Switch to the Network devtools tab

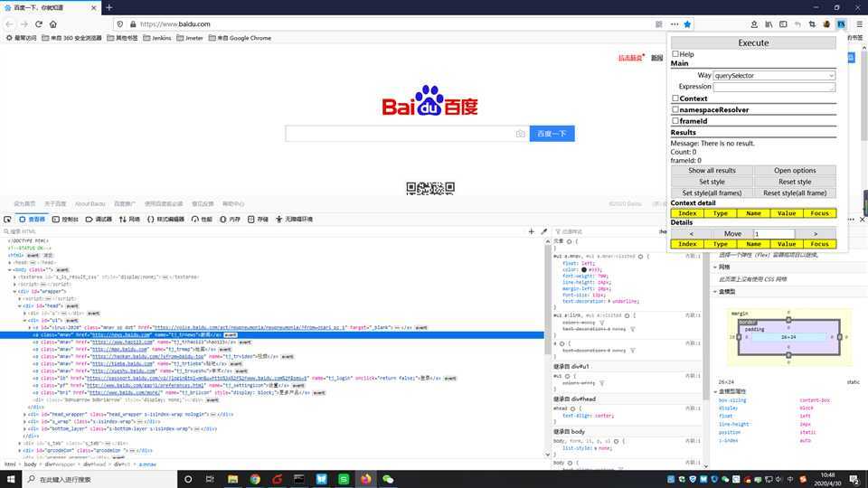[129, 220]
